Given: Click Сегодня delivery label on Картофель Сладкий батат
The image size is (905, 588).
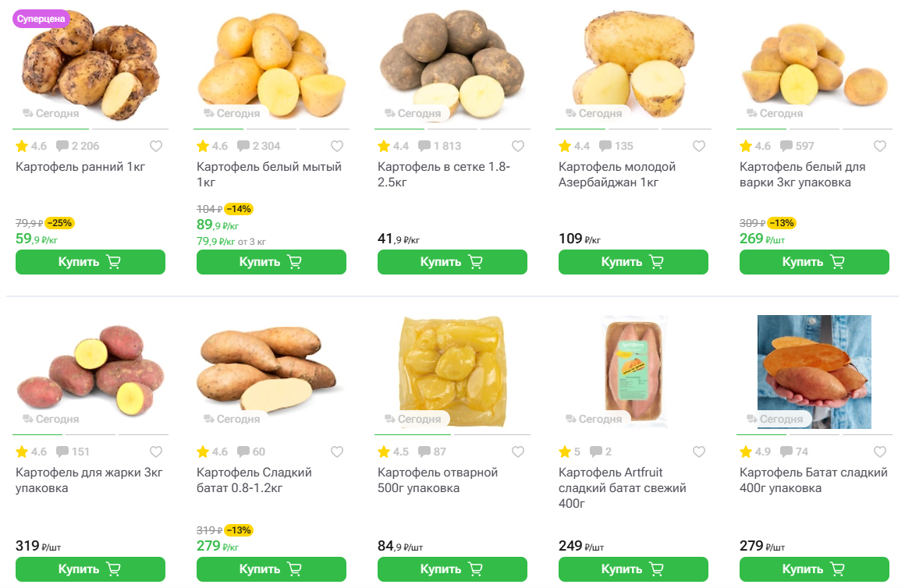Looking at the screenshot, I should 231,419.
